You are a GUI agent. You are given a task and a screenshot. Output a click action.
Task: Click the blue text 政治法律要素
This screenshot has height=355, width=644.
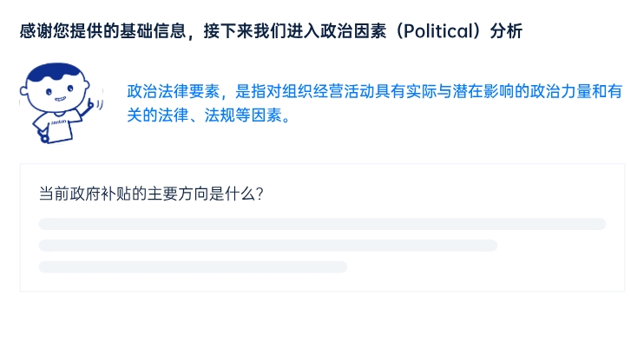pos(174,91)
